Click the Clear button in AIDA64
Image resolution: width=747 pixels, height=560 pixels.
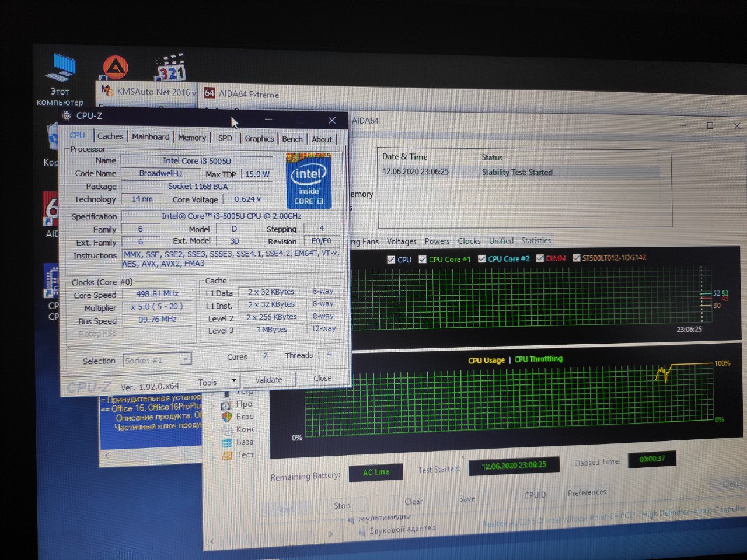click(414, 502)
